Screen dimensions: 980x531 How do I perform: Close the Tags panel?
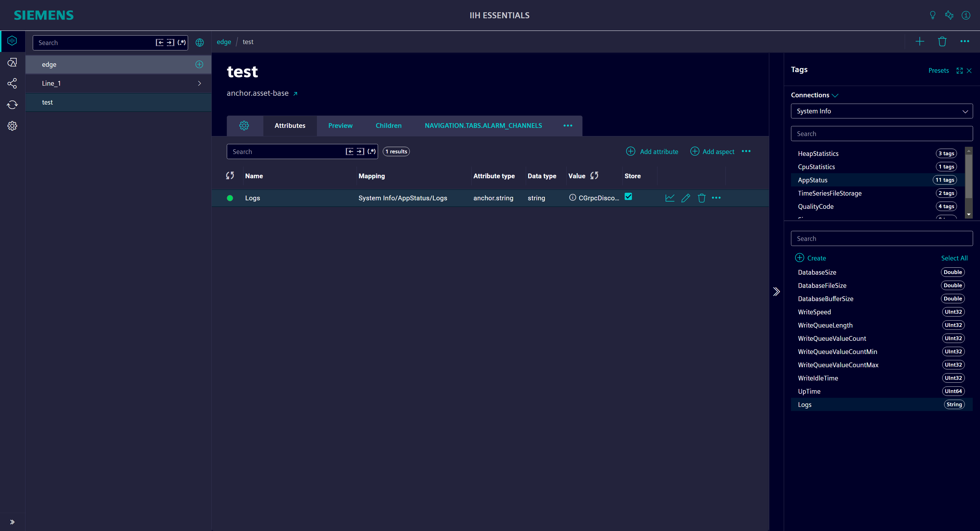coord(969,71)
